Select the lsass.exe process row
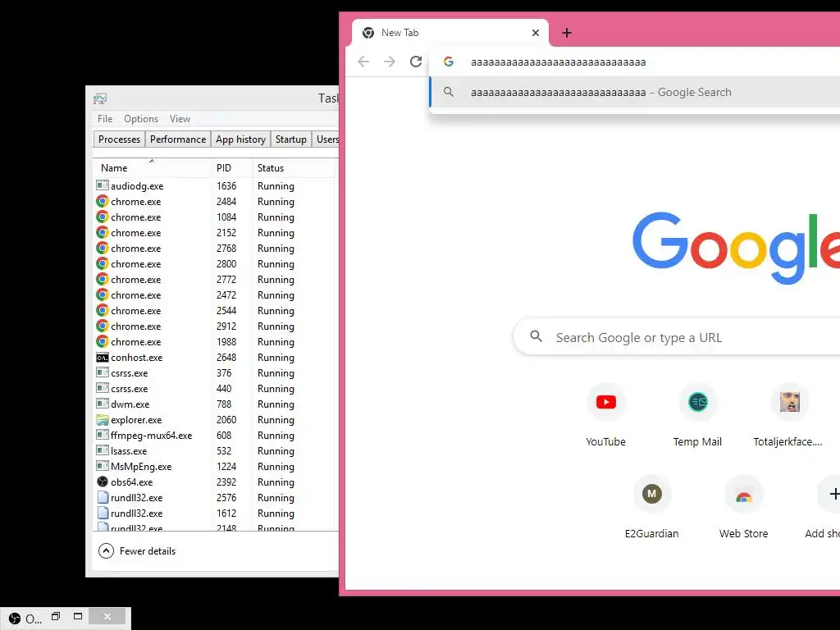Screen dimensions: 840x630 [x=216, y=450]
